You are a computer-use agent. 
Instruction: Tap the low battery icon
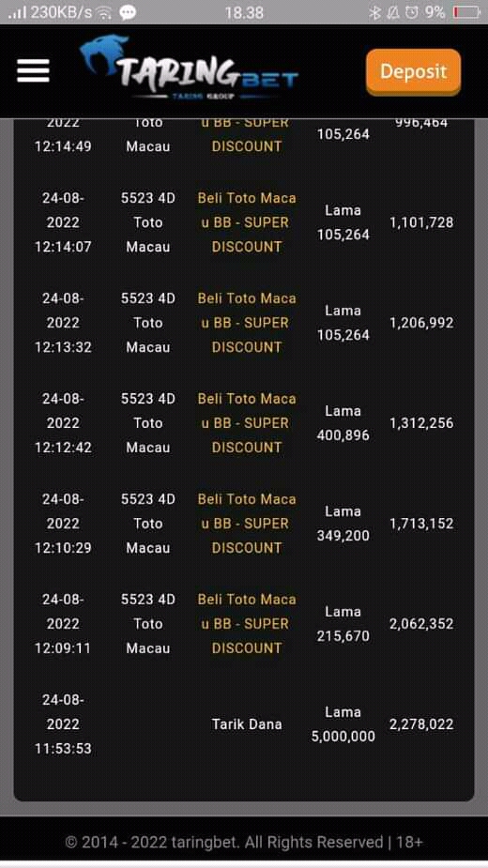click(465, 12)
